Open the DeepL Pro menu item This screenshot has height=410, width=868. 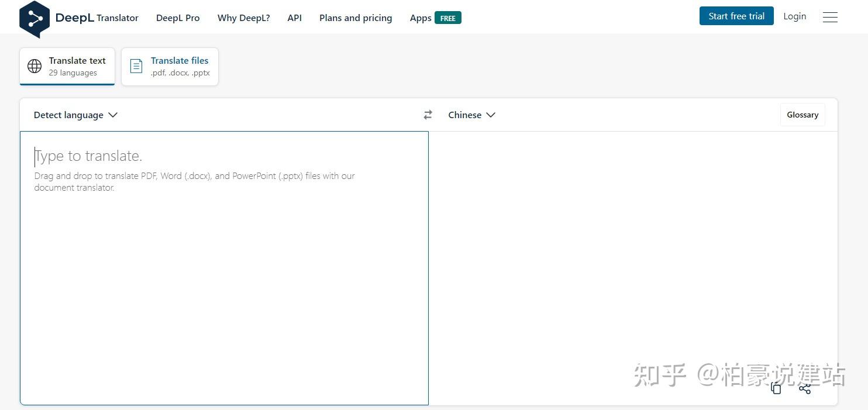[178, 18]
